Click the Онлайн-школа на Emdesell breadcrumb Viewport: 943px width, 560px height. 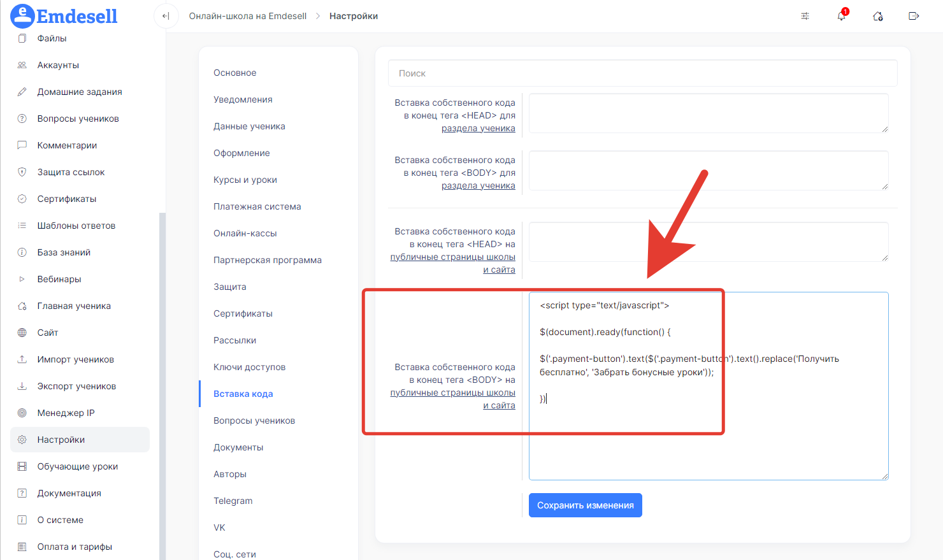tap(247, 16)
